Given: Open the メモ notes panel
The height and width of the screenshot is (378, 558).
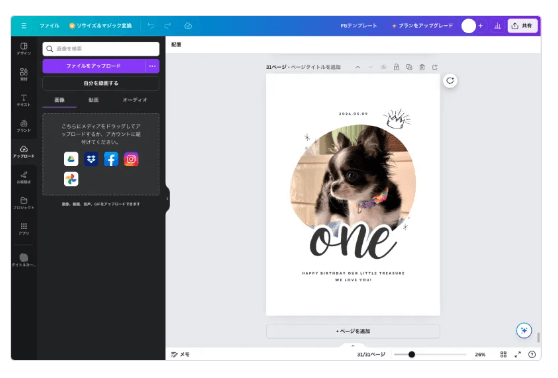Looking at the screenshot, I should click(180, 355).
